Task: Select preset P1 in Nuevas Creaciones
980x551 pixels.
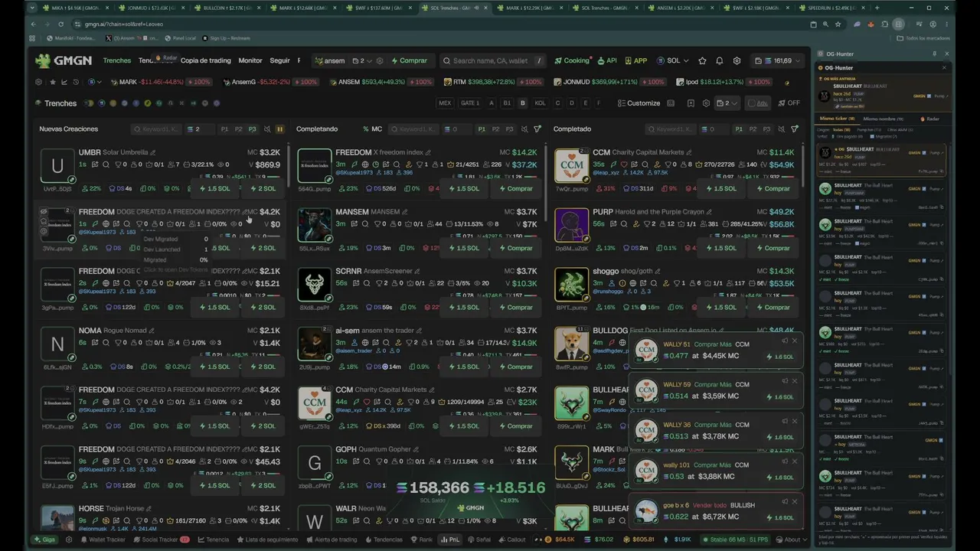Action: 224,129
